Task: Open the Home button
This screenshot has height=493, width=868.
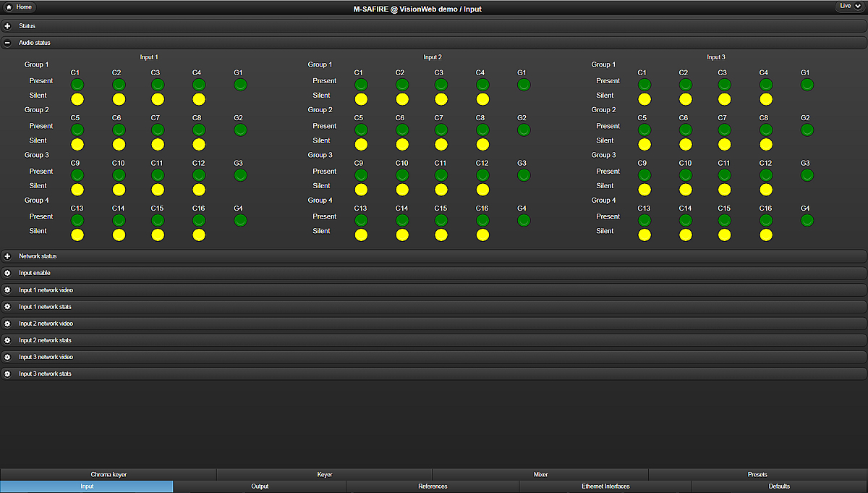Action: pyautogui.click(x=20, y=7)
